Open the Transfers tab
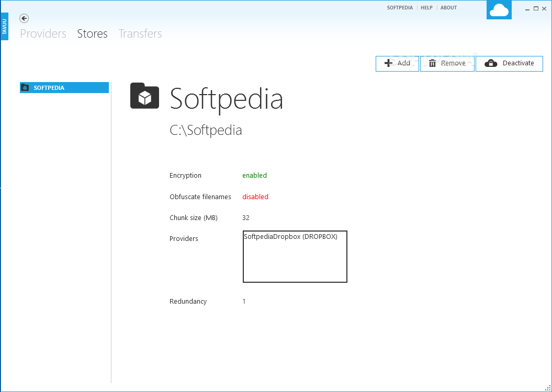552x392 pixels. pyautogui.click(x=140, y=33)
